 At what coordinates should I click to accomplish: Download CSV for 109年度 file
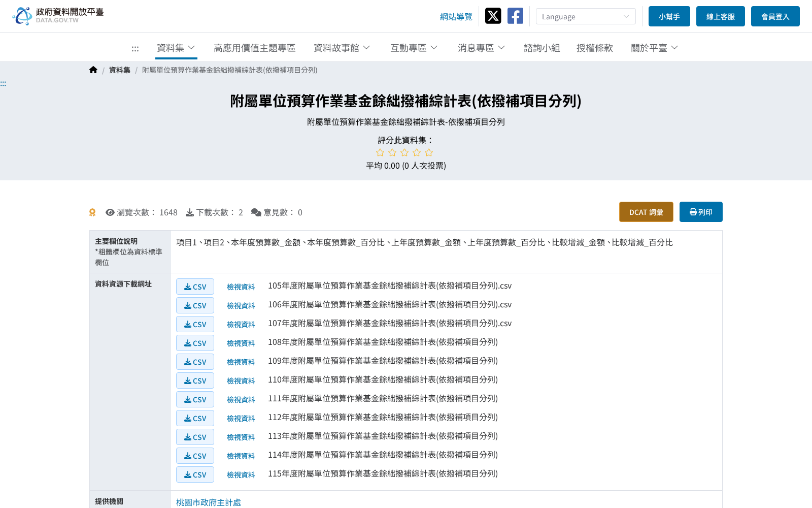coord(195,362)
